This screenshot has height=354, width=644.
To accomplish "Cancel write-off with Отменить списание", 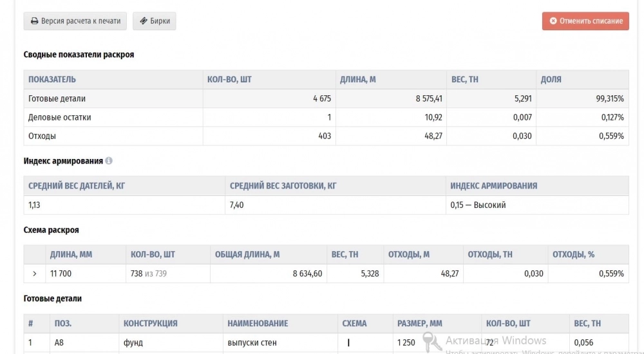I will click(585, 21).
